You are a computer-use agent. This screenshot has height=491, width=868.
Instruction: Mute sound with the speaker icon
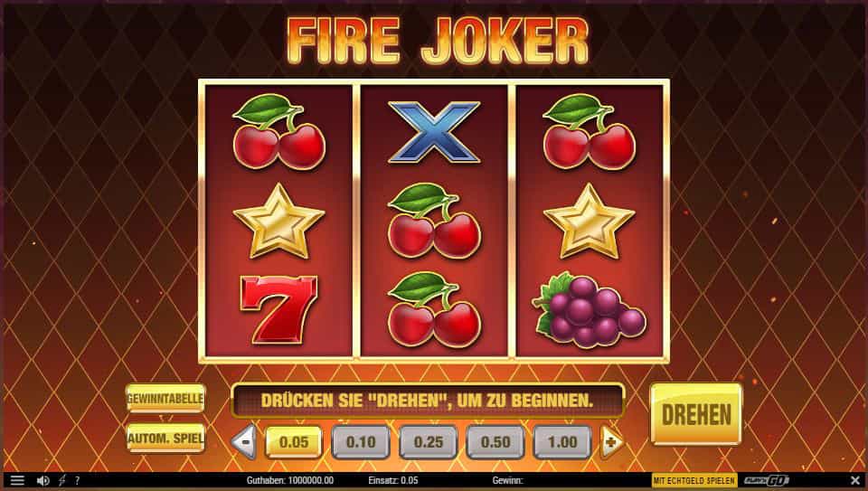[x=42, y=480]
